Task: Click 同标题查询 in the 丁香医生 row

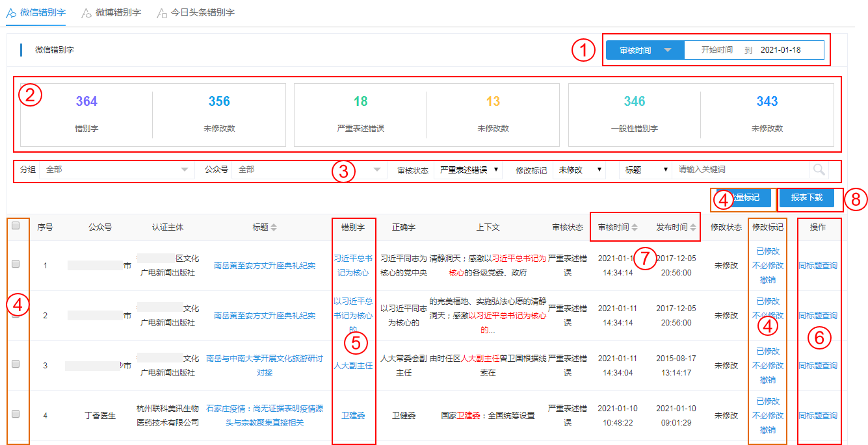Action: pos(817,416)
